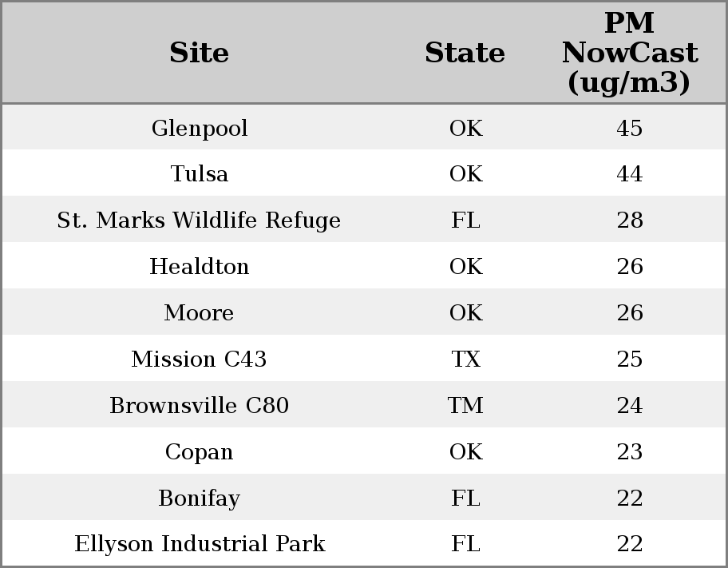Click the TX state cell for Mission
The width and height of the screenshot is (728, 568).
[x=465, y=359]
